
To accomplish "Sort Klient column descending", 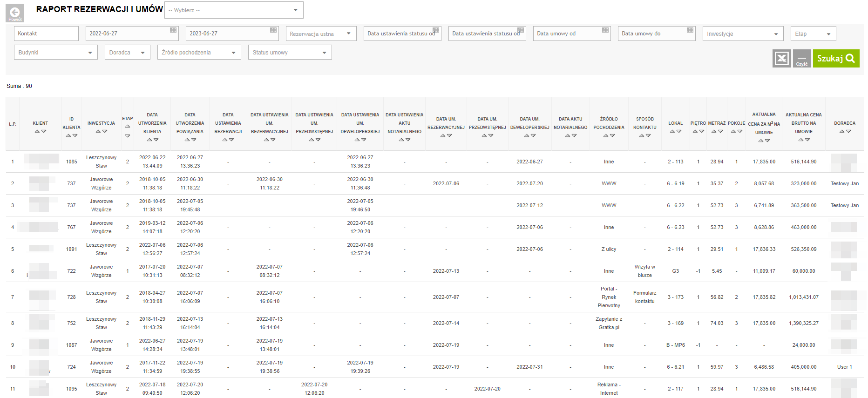I will [x=44, y=131].
